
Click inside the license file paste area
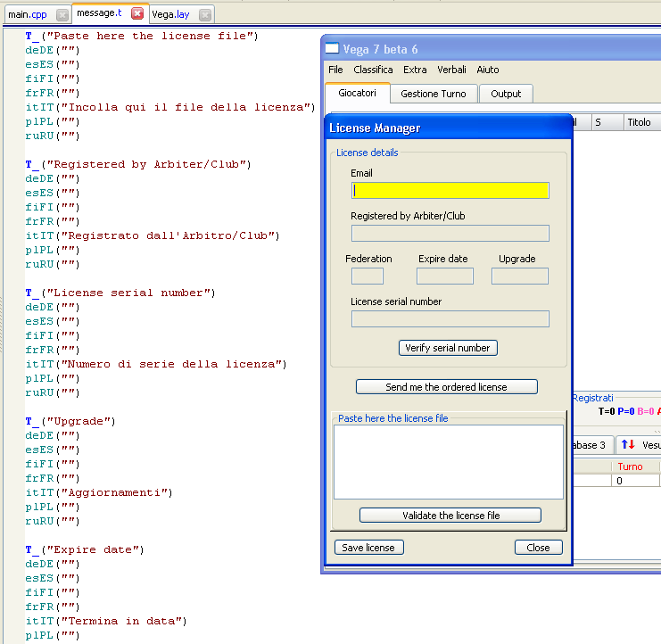(448, 461)
